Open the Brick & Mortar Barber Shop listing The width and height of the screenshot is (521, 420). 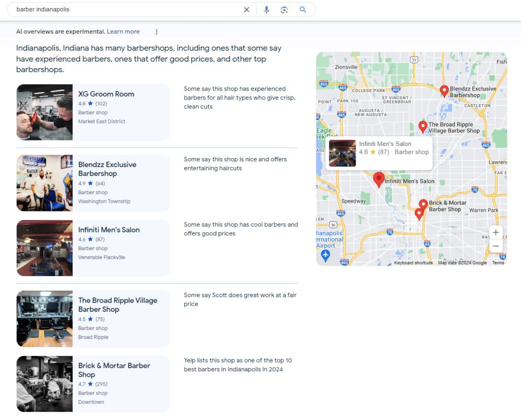[114, 370]
